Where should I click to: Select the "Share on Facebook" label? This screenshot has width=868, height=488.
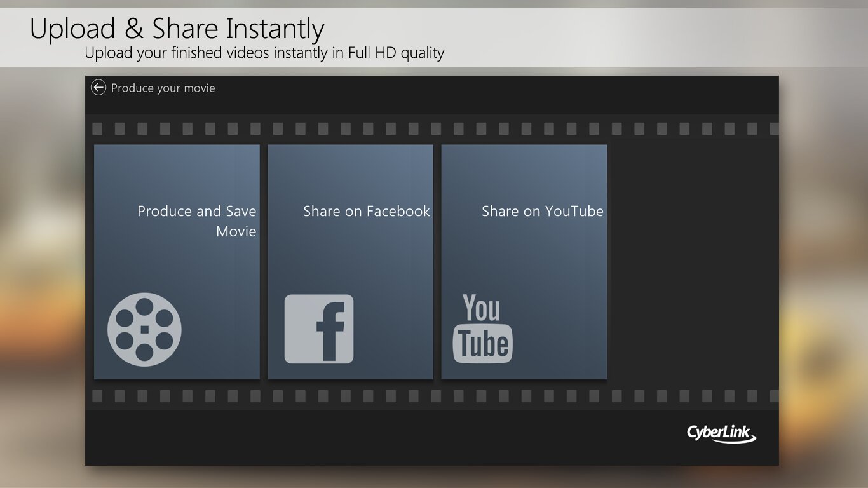(367, 211)
